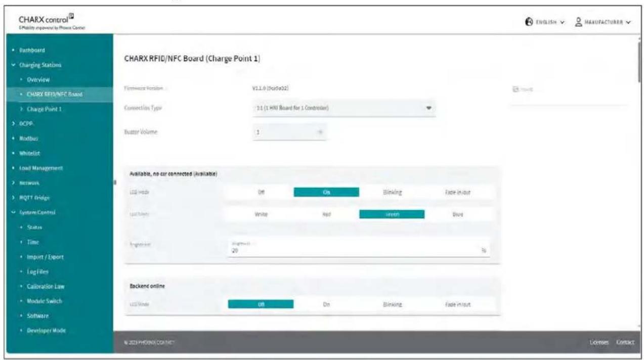Select Blue LED color
Image resolution: width=644 pixels, height=360 pixels.
tap(458, 214)
